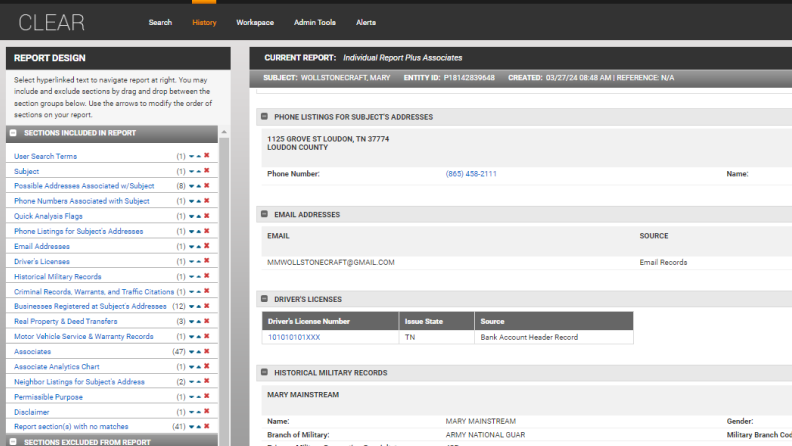Screen dimensions: 792x446
Task: Move Email Addresses section down with arrow
Action: click(x=191, y=246)
